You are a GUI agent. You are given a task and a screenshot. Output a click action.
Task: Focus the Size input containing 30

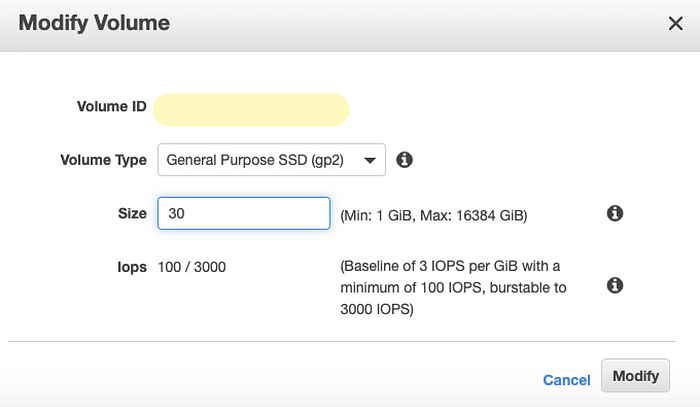[244, 213]
